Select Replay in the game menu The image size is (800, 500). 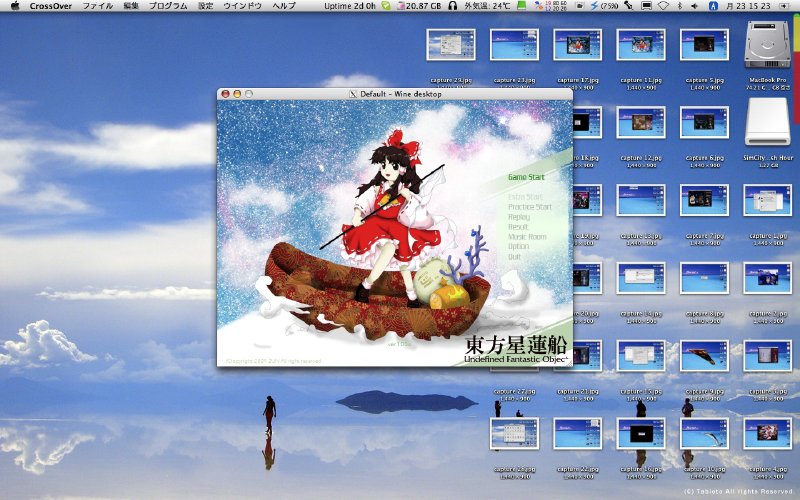[x=519, y=217]
